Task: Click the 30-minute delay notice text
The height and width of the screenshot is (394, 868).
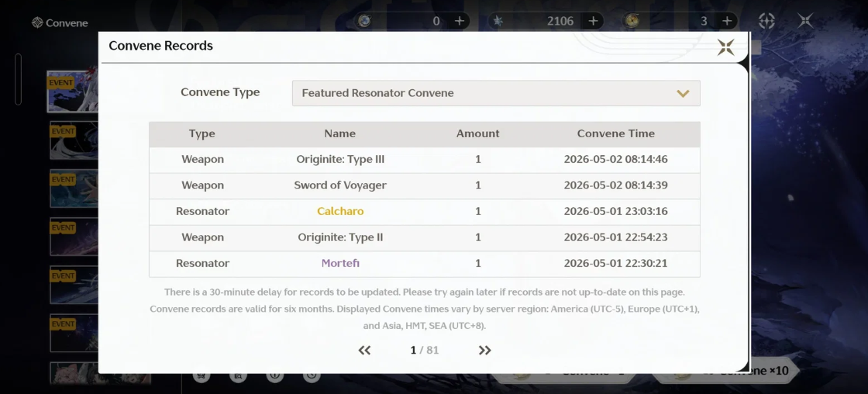Action: 425,292
